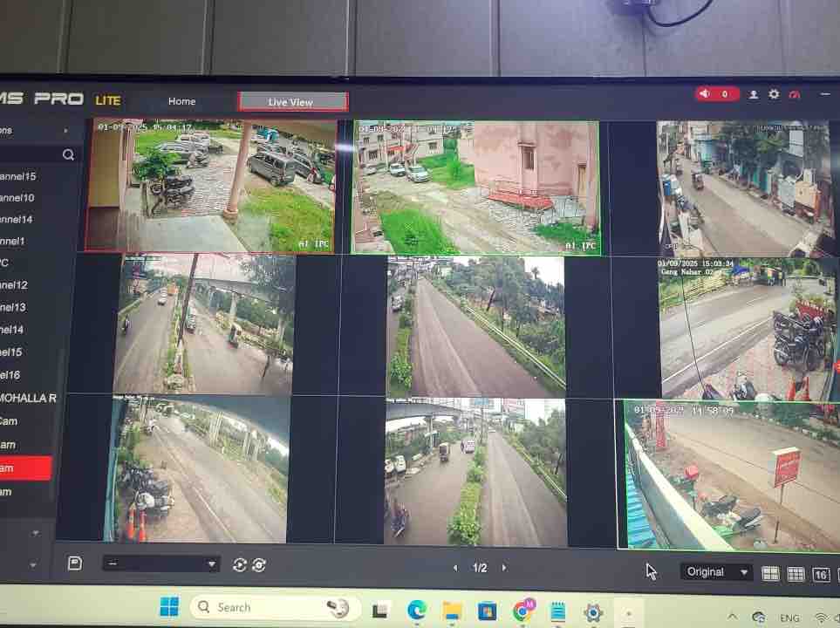
Task: Go to the previous camera page
Action: coord(454,568)
